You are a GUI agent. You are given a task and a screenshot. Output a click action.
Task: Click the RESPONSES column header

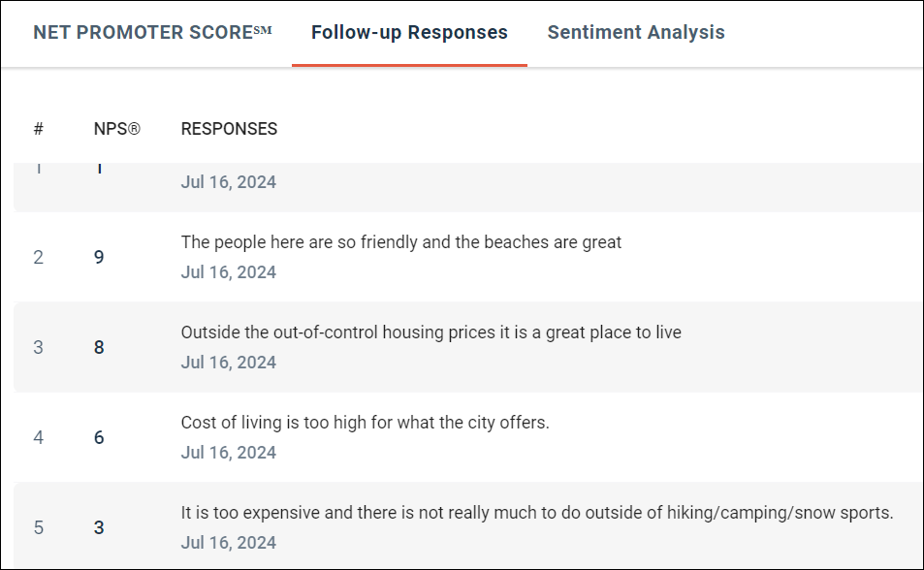(x=229, y=129)
